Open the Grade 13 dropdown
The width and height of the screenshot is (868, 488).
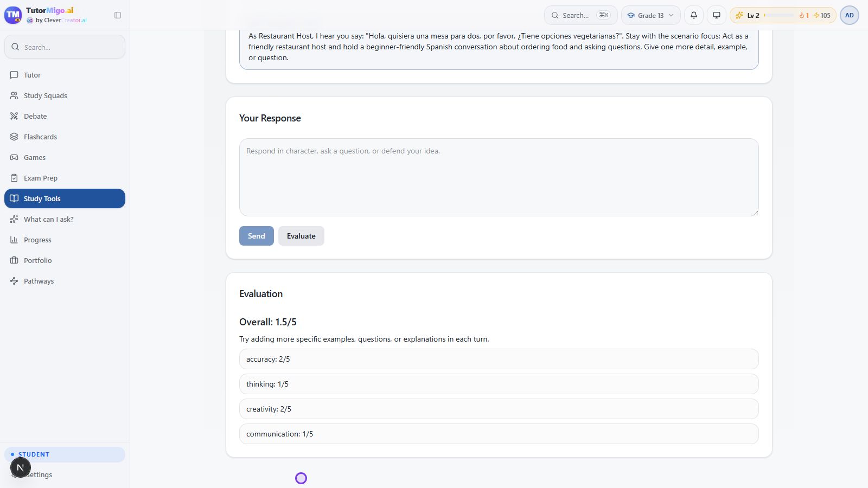tap(651, 15)
